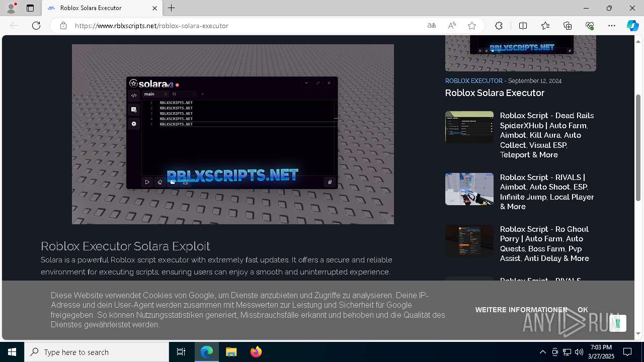Open Firefox from the taskbar
The width and height of the screenshot is (644, 362).
tap(256, 352)
